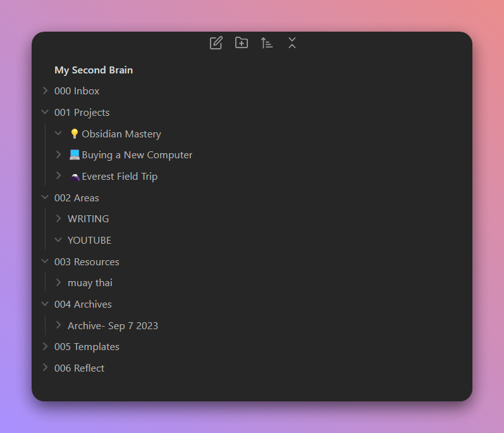The height and width of the screenshot is (433, 504).
Task: Select the 000 Inbox folder name
Action: (77, 91)
